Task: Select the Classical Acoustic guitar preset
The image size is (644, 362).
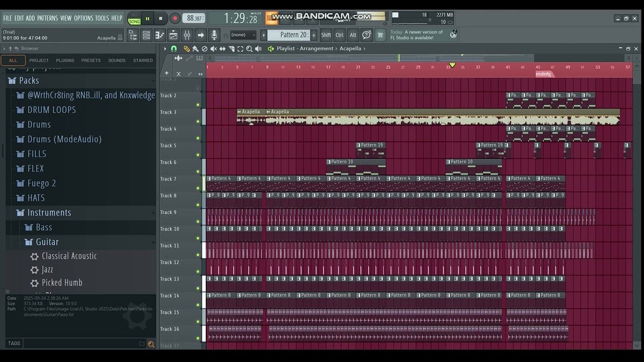Action: coord(69,256)
